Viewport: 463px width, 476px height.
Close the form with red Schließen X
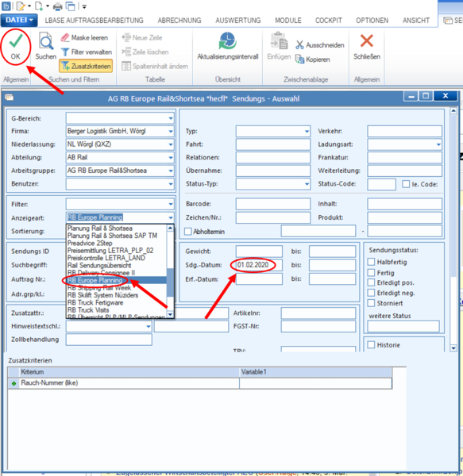(367, 41)
